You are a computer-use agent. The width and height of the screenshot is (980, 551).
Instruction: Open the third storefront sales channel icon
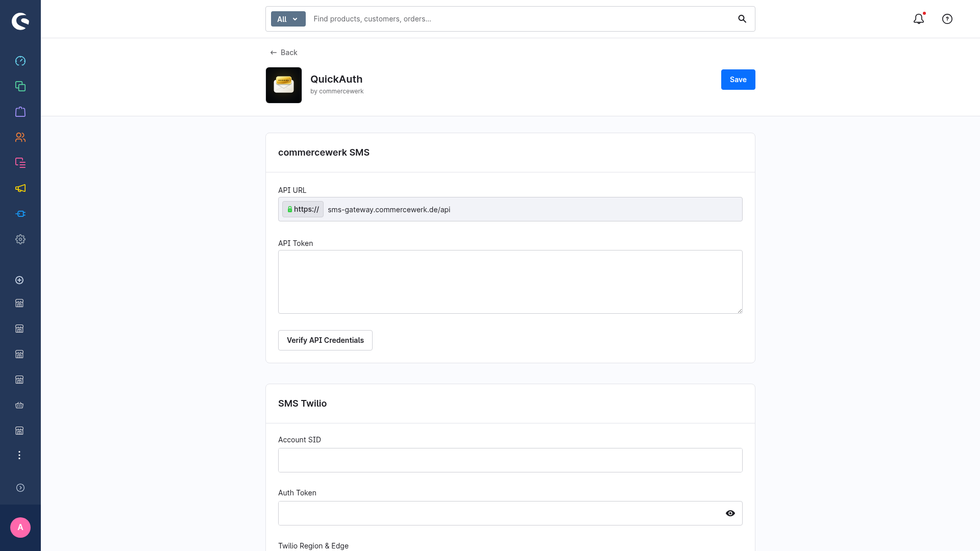pos(19,354)
